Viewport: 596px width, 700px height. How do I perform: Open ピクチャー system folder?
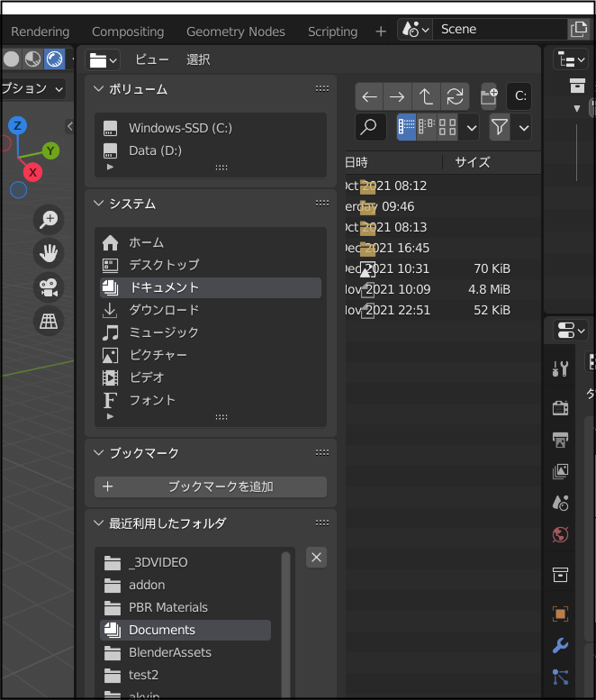[x=211, y=355]
